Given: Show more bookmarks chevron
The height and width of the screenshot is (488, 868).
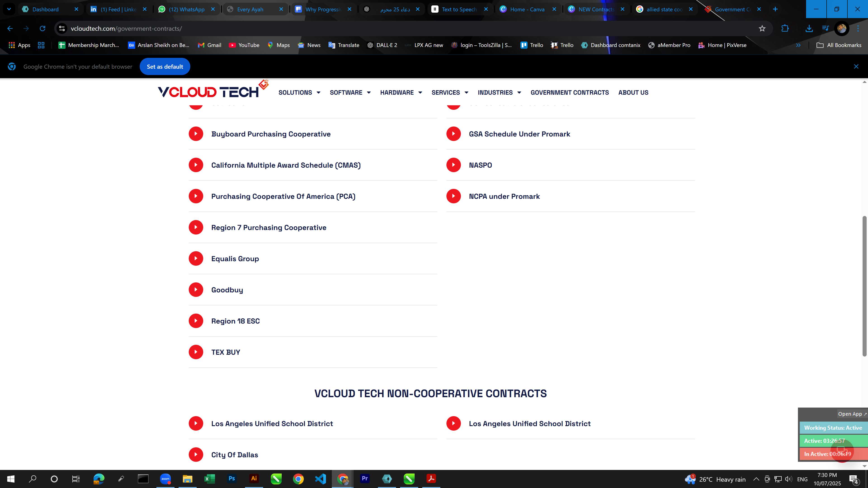Looking at the screenshot, I should (x=798, y=45).
